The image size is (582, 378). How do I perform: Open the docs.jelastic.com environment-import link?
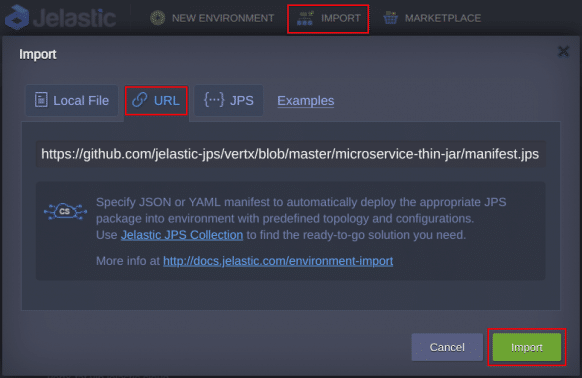point(278,261)
